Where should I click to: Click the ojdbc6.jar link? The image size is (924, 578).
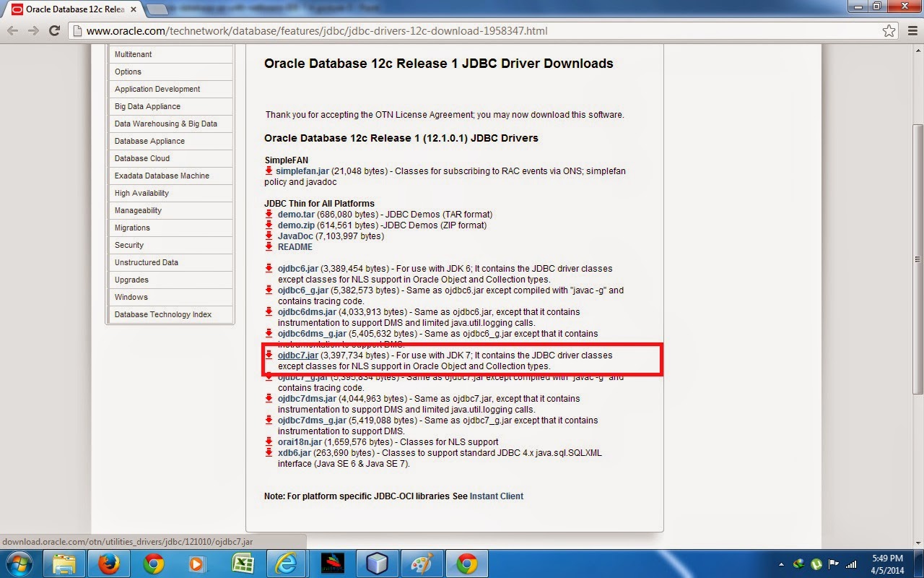tap(298, 269)
